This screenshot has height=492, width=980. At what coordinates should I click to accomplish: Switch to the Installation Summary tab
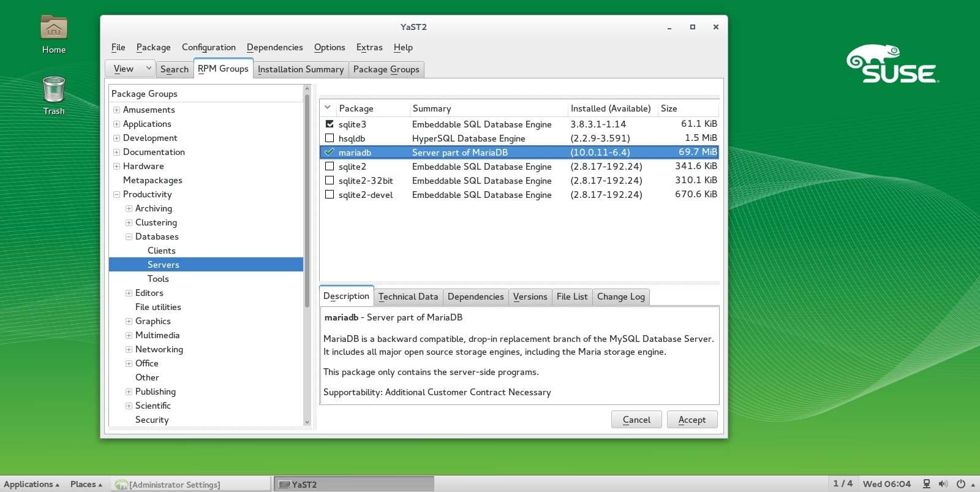point(300,69)
